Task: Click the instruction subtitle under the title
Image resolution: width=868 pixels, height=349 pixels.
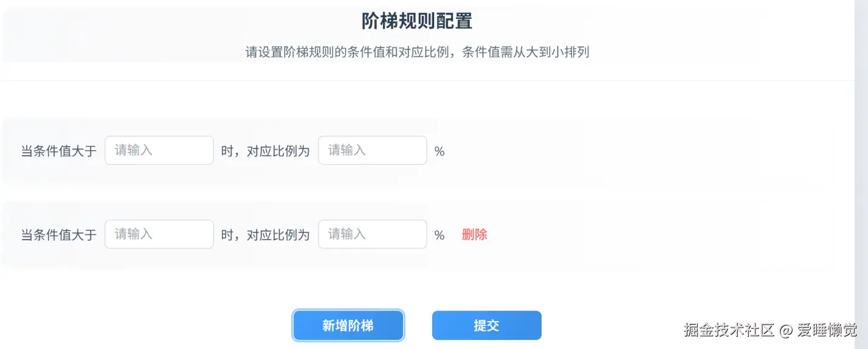Action: 417,52
